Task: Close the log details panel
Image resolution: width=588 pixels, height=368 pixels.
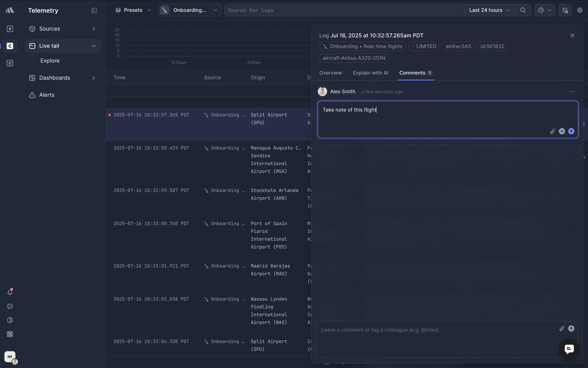Action: pyautogui.click(x=572, y=36)
